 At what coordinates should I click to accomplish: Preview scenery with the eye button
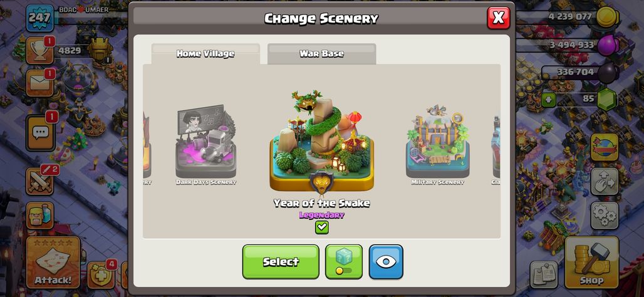(386, 262)
